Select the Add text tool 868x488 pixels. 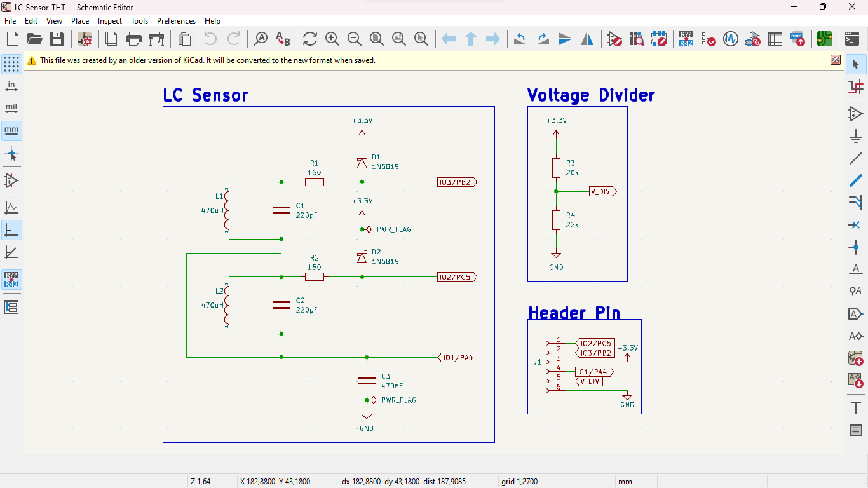(x=856, y=408)
